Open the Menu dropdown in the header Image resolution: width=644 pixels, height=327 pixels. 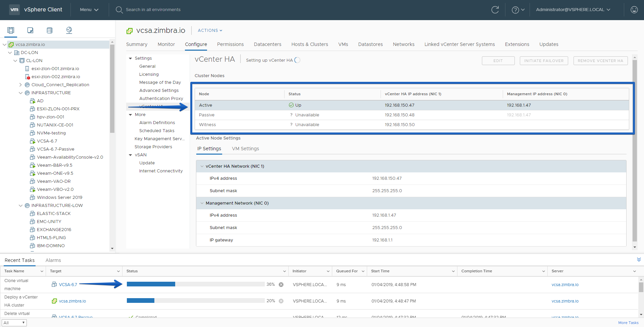point(89,10)
